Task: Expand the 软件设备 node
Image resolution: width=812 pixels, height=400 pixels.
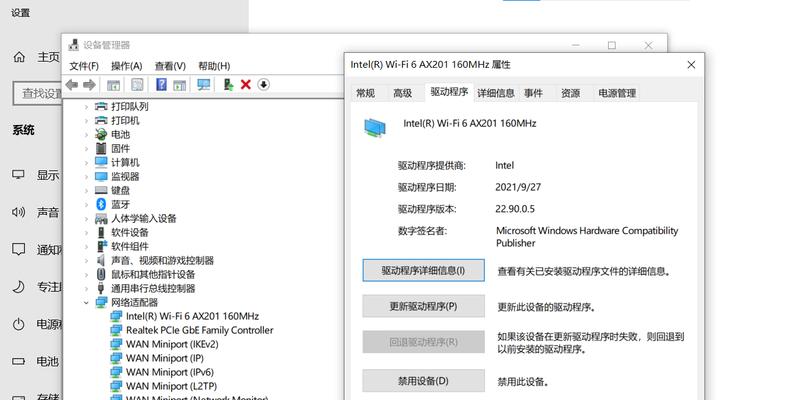Action: tap(86, 233)
